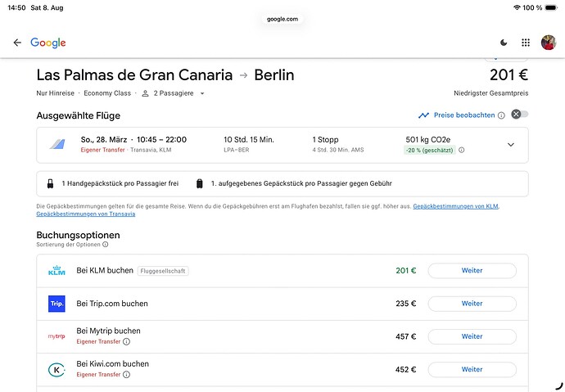Click the 201 € KLM price
The image size is (565, 392).
(405, 270)
